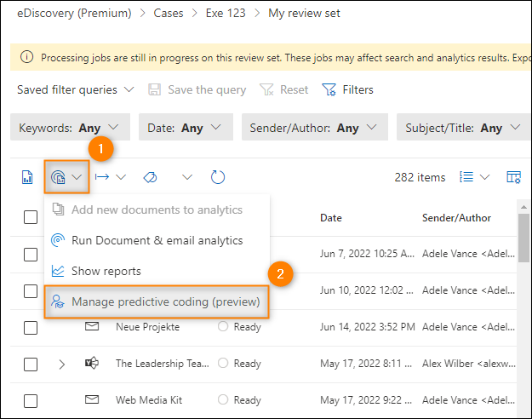
Task: Click the Manage predictive coding icon
Action: point(58,301)
